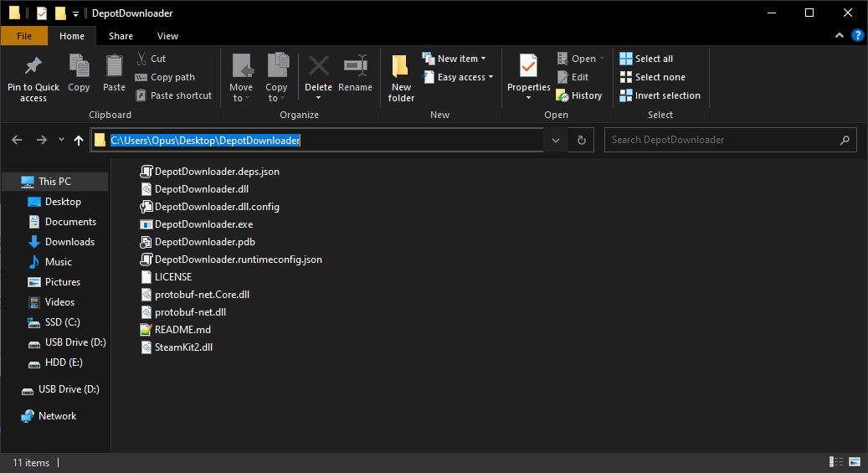Click the Properties dropdown arrow

[x=529, y=98]
